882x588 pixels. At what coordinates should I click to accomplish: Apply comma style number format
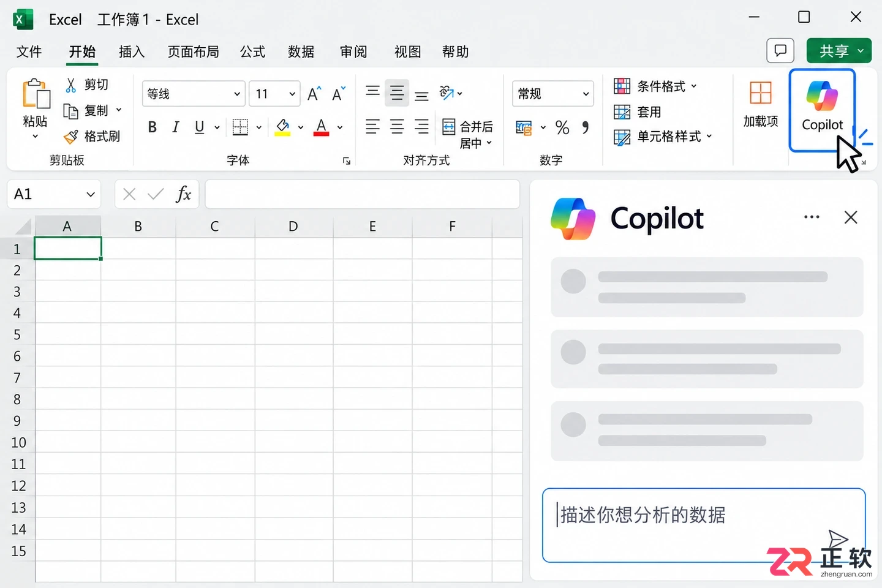[586, 127]
